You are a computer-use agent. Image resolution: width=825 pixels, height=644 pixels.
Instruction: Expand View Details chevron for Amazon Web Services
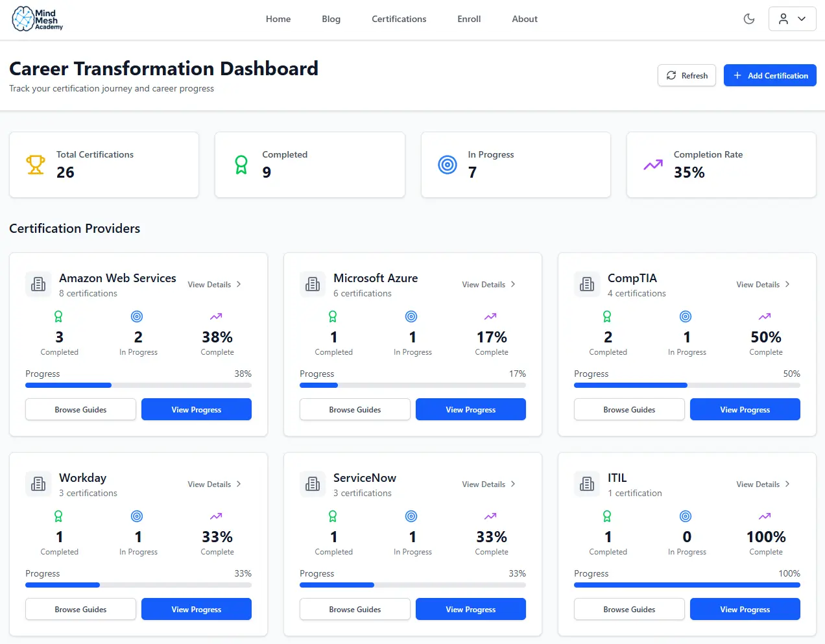pyautogui.click(x=239, y=284)
